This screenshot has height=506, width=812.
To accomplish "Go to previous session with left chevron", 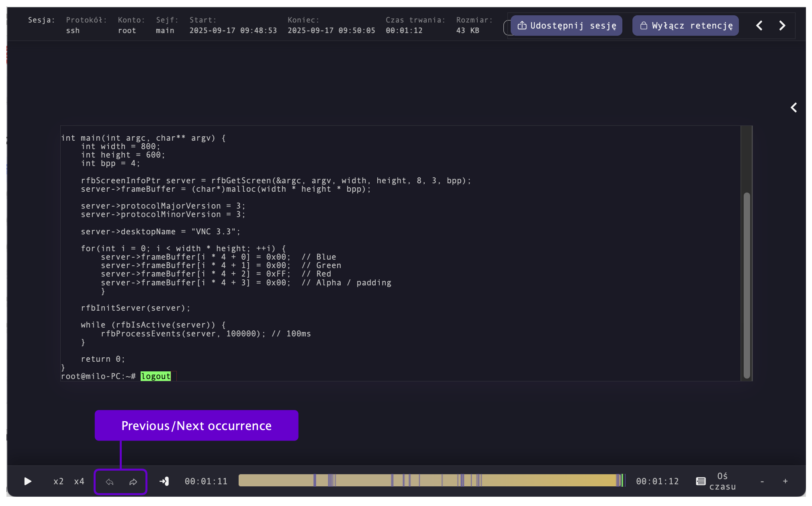I will tap(759, 26).
